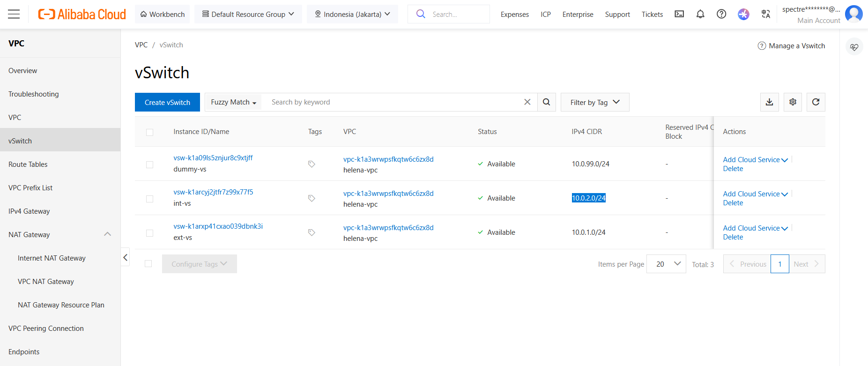Image resolution: width=868 pixels, height=366 pixels.
Task: Click the tag icon for dummy-vs
Action: click(312, 164)
